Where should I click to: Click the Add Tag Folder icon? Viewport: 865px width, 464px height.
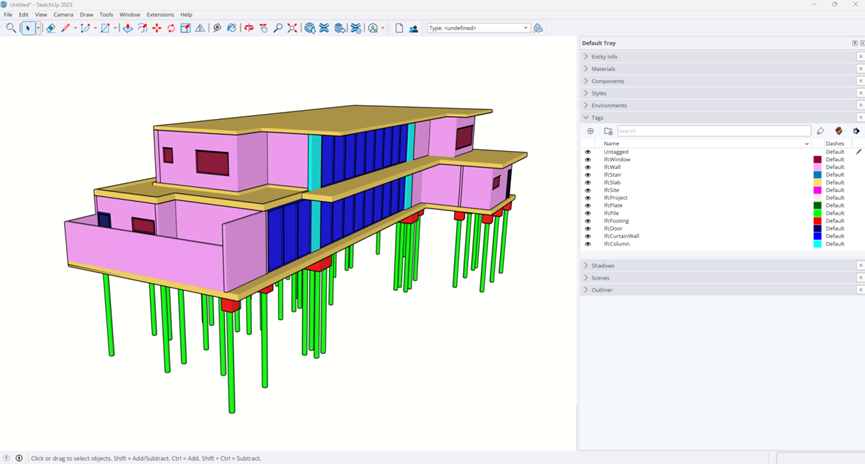coord(607,131)
